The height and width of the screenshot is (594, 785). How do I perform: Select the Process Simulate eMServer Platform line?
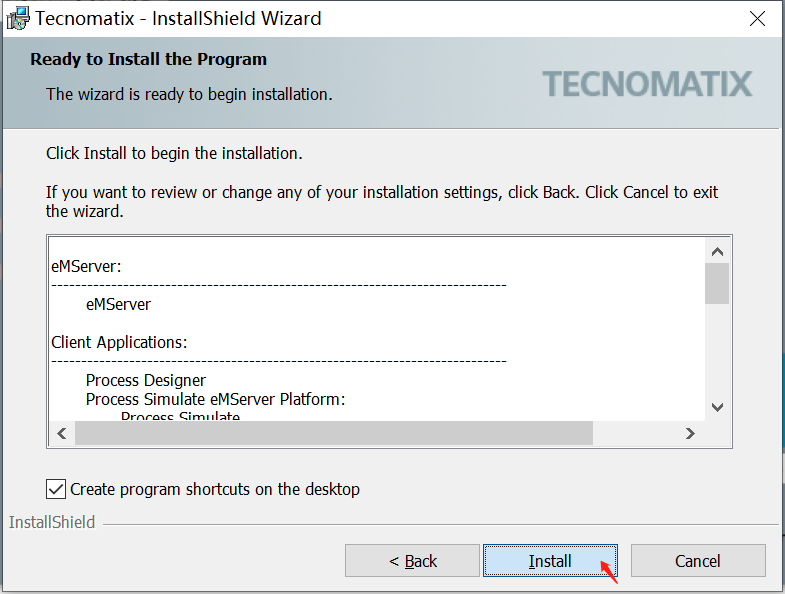click(x=216, y=400)
